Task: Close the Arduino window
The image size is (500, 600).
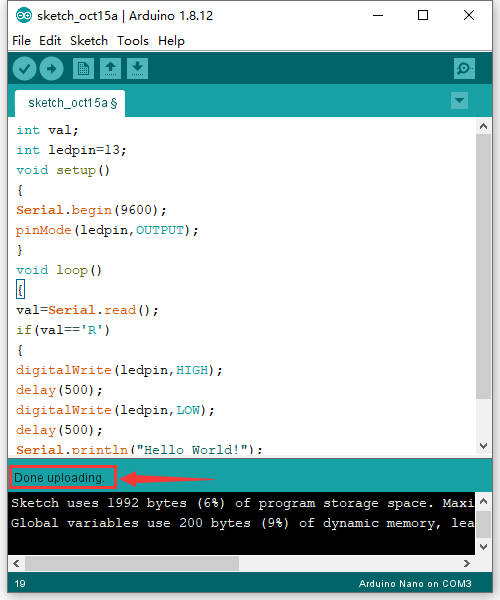Action: [469, 16]
